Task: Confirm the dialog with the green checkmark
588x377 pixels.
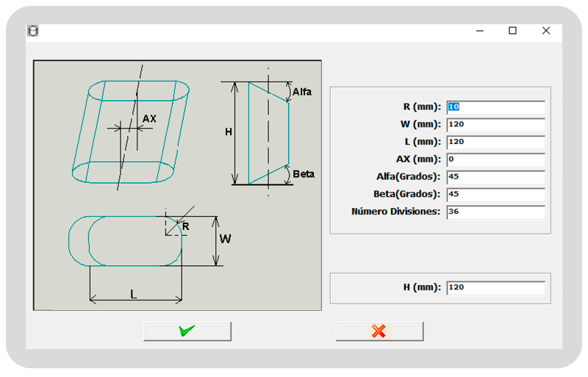Action: click(x=187, y=331)
